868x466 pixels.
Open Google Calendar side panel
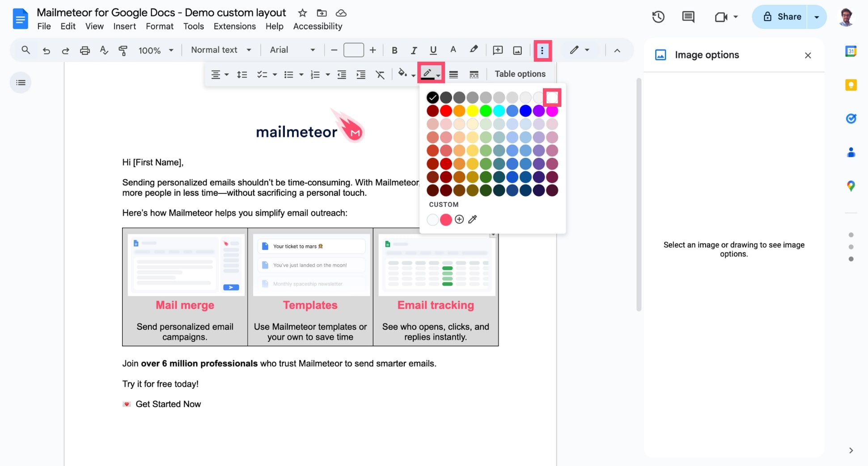[x=851, y=51]
